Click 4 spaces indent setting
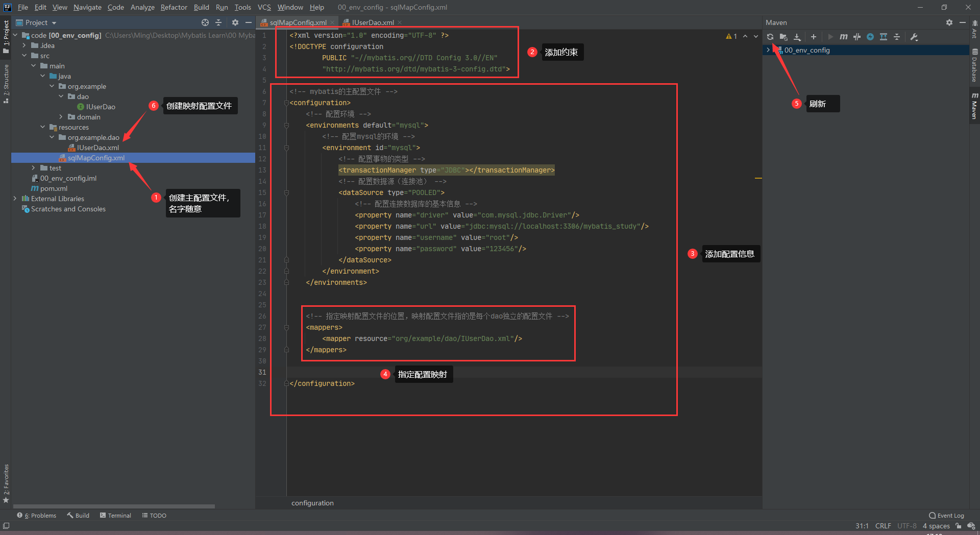The height and width of the screenshot is (535, 980). pyautogui.click(x=936, y=526)
